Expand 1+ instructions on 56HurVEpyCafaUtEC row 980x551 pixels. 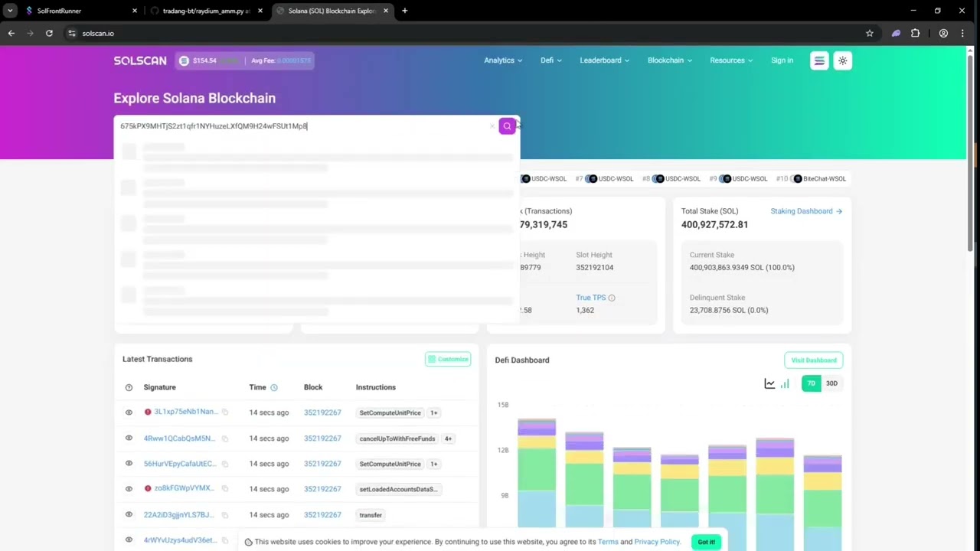pos(433,464)
